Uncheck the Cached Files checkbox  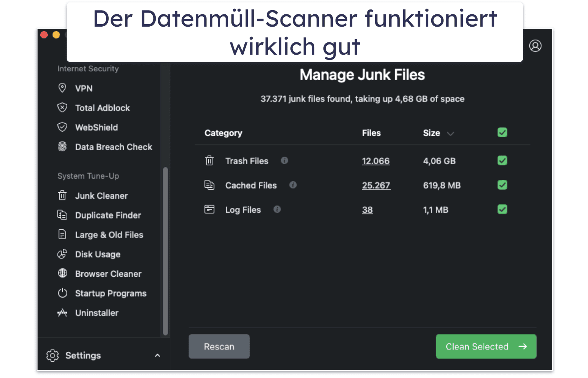coord(502,185)
